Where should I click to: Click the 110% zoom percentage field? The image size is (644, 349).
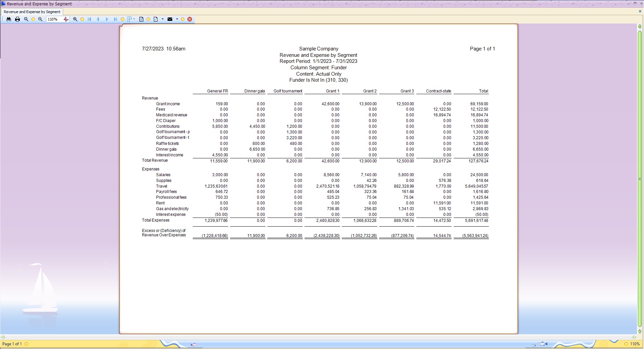[x=53, y=19]
